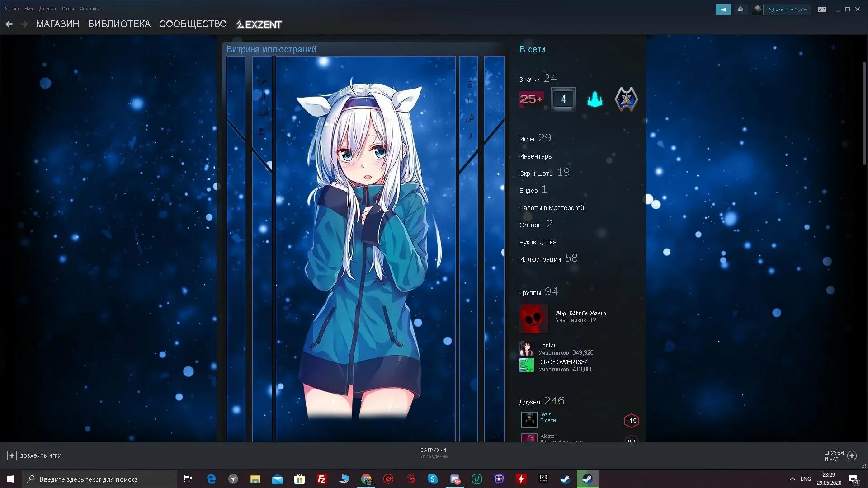Click the plus icon for Add Game
868x488 pixels.
12,455
